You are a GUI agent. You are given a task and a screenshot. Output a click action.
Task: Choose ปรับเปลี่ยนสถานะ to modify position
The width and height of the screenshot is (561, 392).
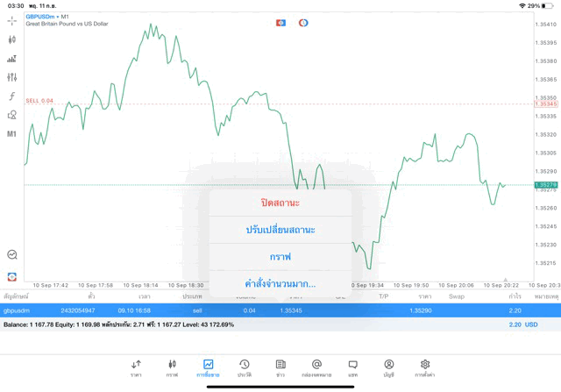click(280, 230)
